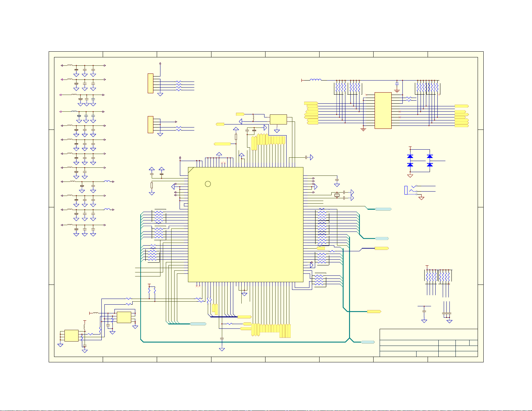Select the top-left diode of the diode bridge
The width and height of the screenshot is (532, 411).
(x=410, y=157)
